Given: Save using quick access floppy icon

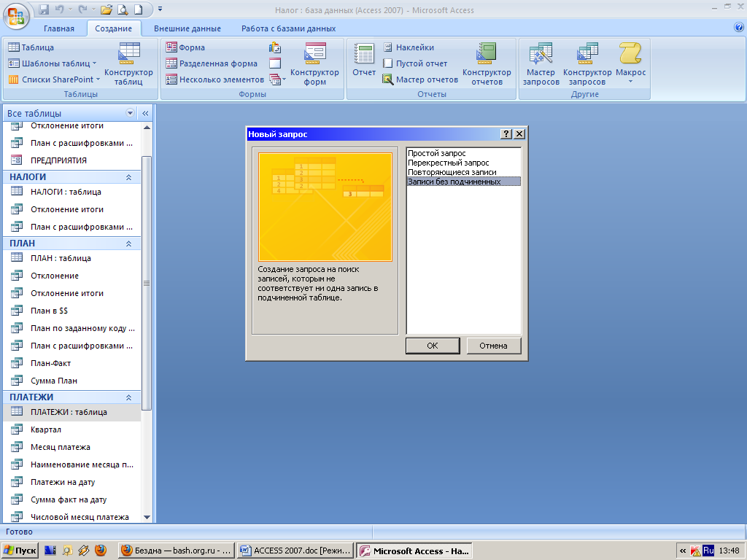Looking at the screenshot, I should [44, 9].
